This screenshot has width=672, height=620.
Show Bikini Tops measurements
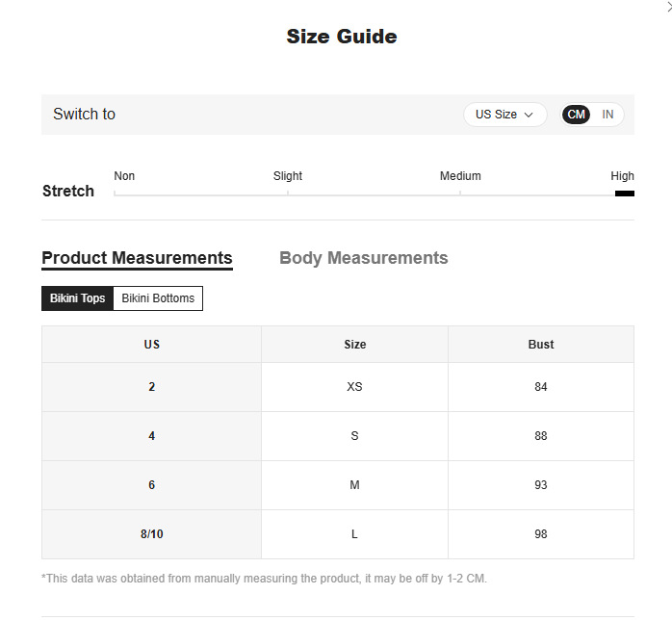78,298
